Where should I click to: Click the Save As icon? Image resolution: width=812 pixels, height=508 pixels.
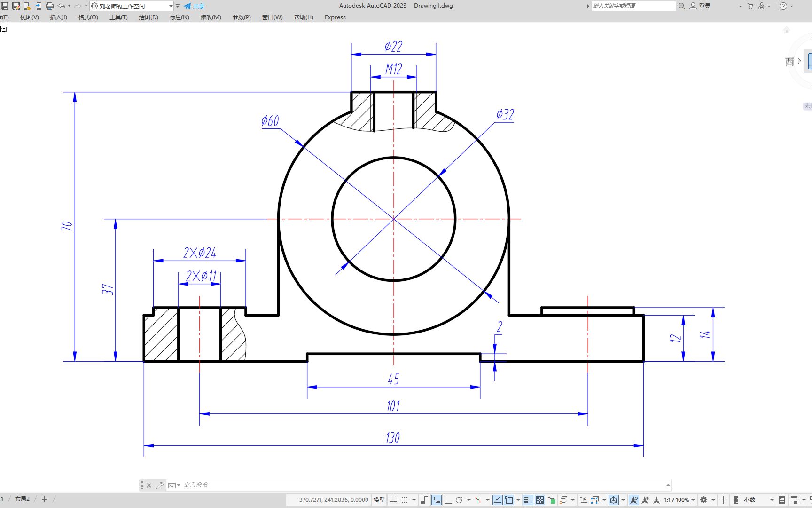[x=16, y=6]
